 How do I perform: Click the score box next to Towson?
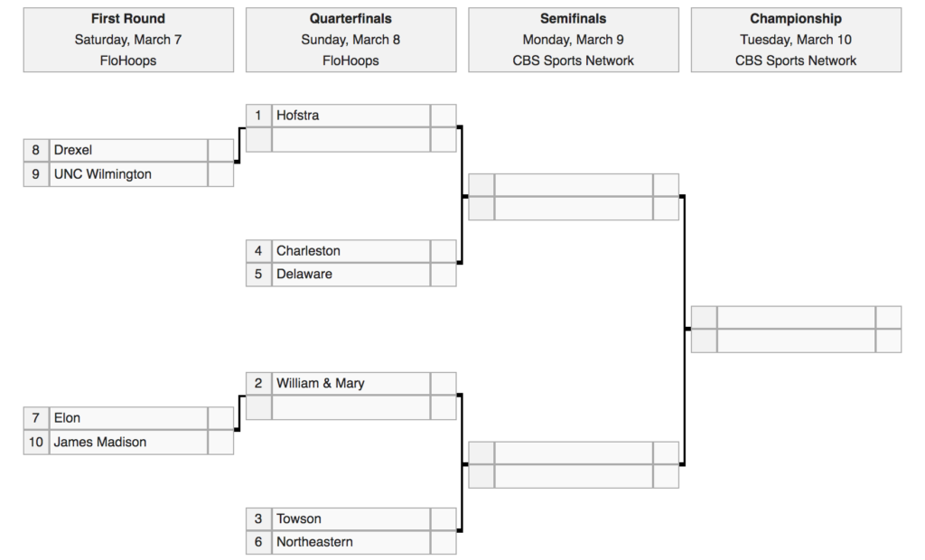coord(444,519)
